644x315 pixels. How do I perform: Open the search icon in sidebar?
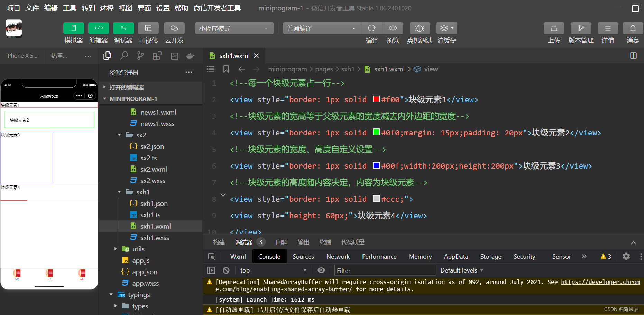pos(124,56)
